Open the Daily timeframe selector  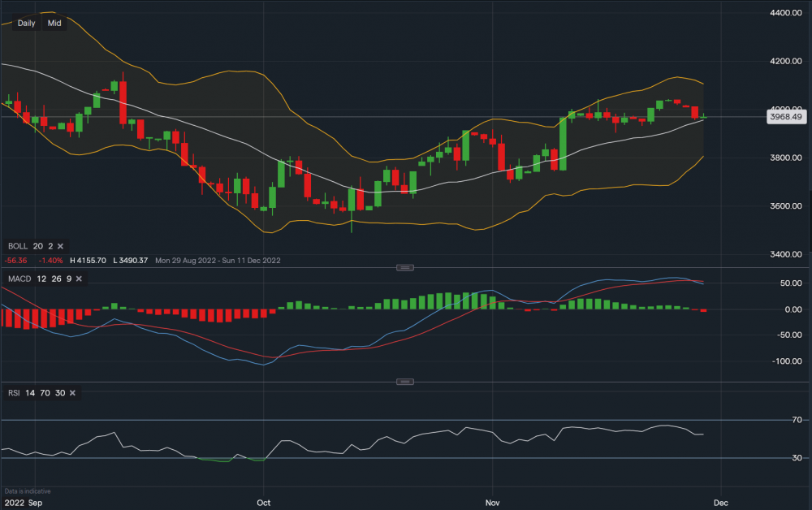point(26,24)
